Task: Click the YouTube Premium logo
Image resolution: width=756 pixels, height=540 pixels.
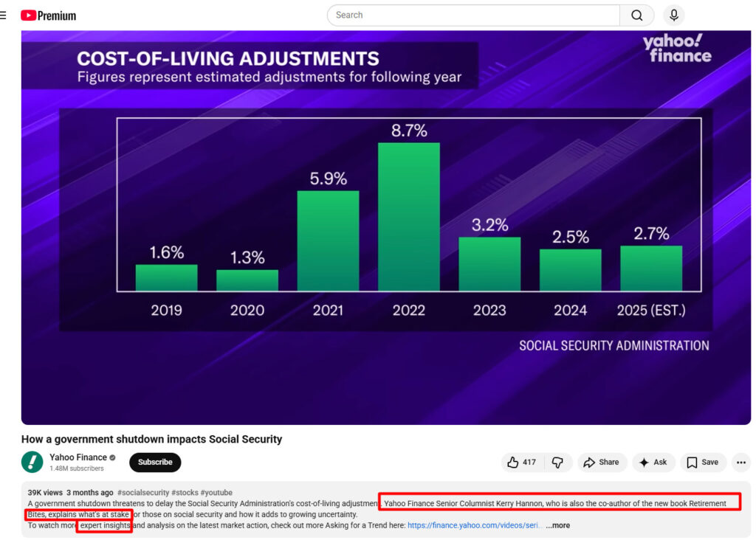Action: [49, 15]
